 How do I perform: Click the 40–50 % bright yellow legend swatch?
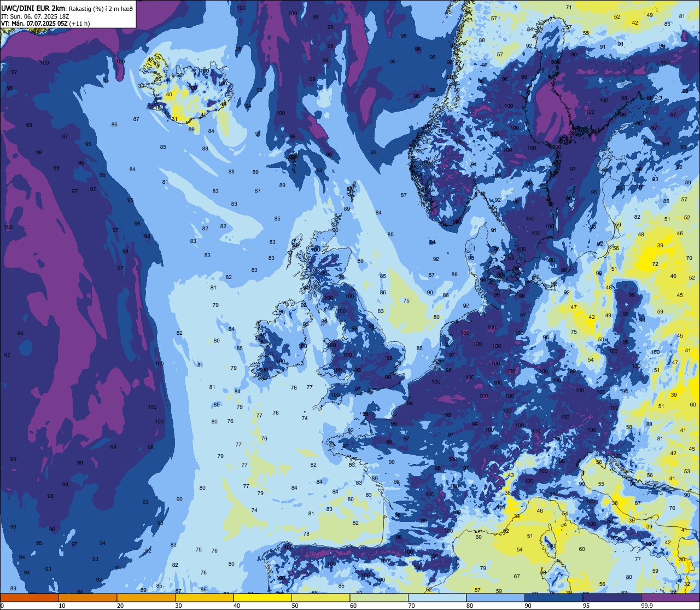click(262, 598)
